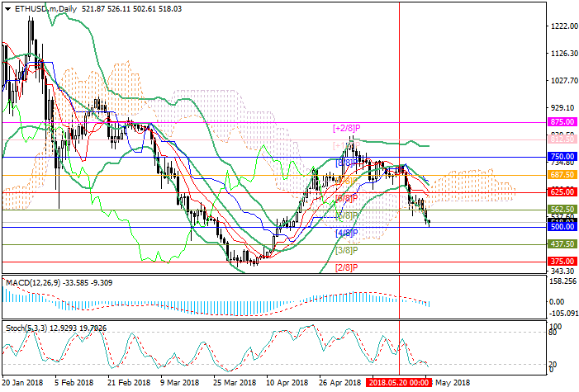Click the red 625.00 price level tag

click(x=562, y=192)
